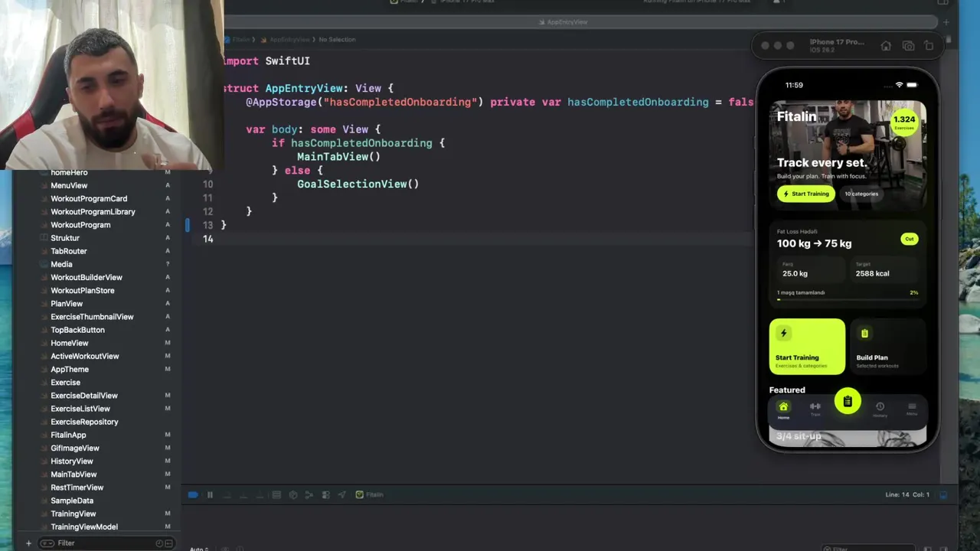Select ExerciseDetailView file
Image resolution: width=980 pixels, height=551 pixels.
84,396
